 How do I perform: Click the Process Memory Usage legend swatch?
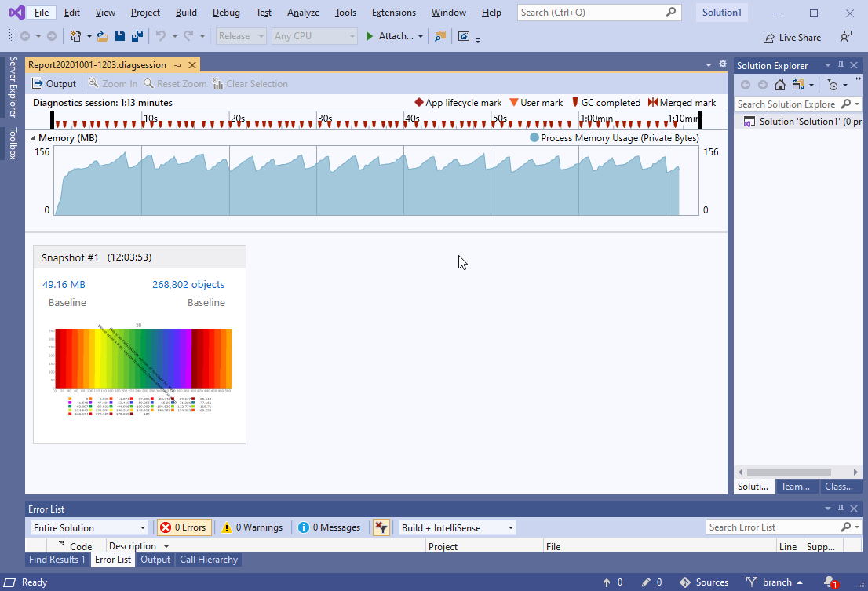point(534,138)
